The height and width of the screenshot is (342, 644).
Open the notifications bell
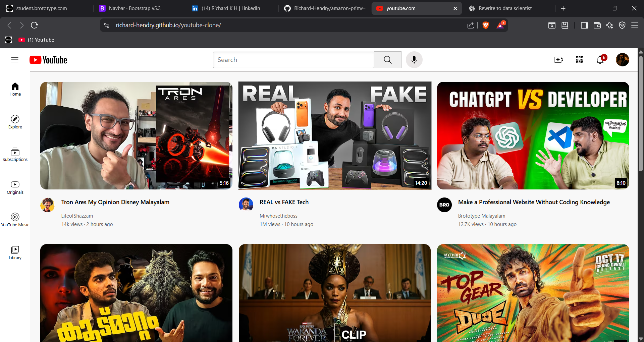[x=600, y=60]
